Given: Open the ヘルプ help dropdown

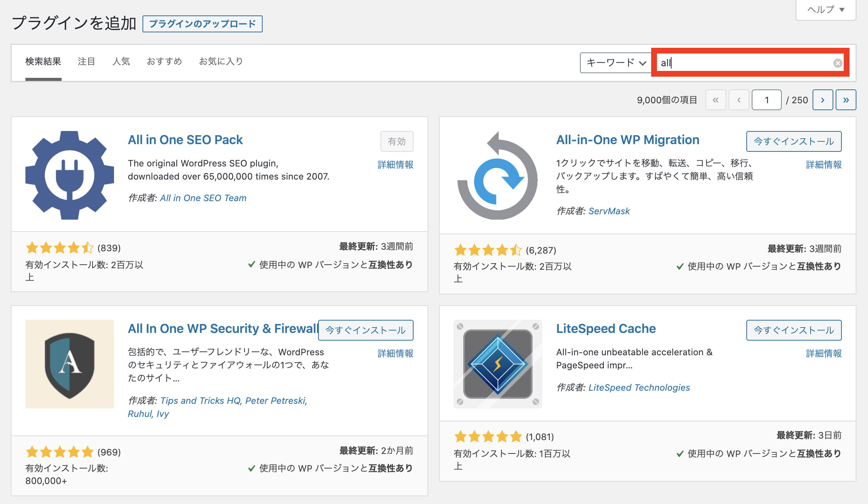Looking at the screenshot, I should pos(826,10).
